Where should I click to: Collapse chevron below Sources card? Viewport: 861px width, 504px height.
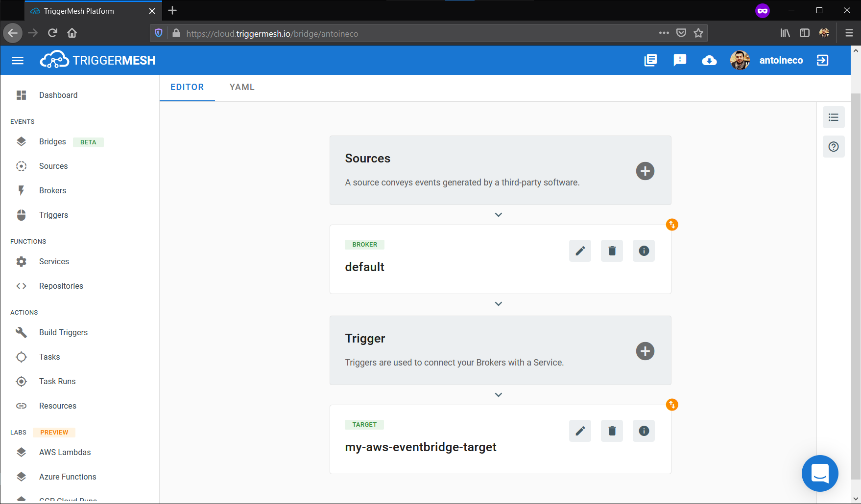499,215
